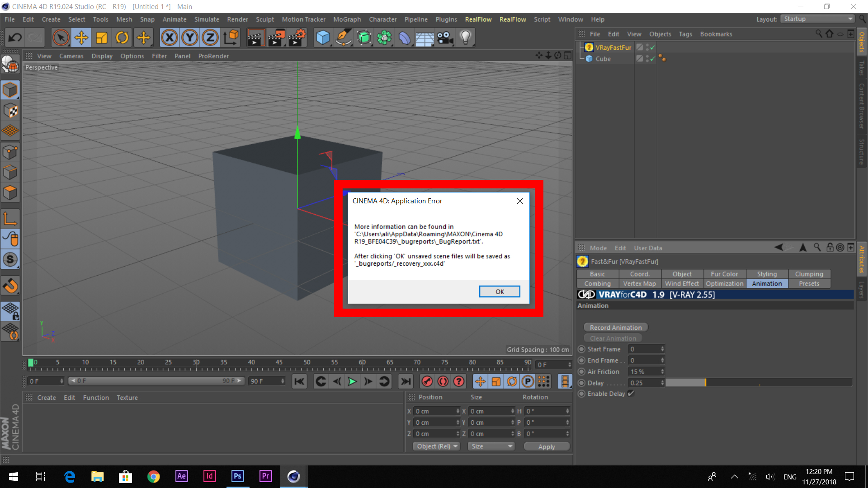The width and height of the screenshot is (868, 488).
Task: Click Delay value stepper arrows
Action: click(662, 383)
